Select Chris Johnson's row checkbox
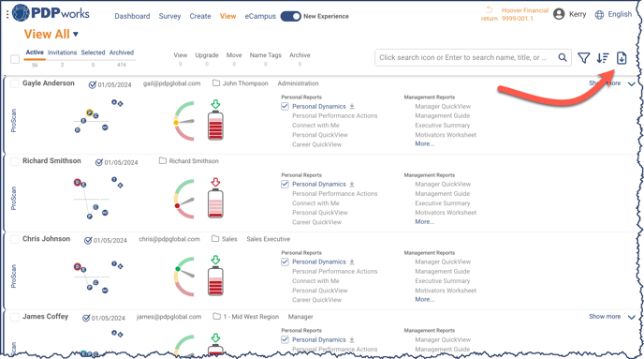644x359 pixels. click(14, 239)
